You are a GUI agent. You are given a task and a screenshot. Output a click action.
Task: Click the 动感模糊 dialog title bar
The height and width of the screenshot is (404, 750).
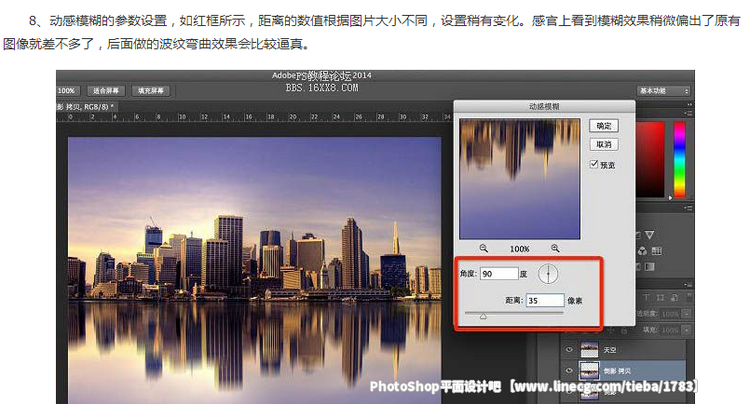(544, 106)
